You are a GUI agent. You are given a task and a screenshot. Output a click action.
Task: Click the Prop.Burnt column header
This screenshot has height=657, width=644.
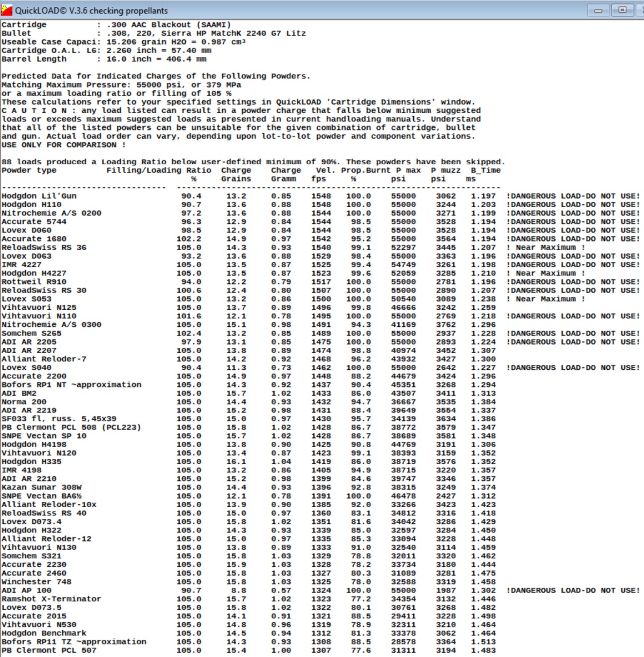[x=366, y=170]
